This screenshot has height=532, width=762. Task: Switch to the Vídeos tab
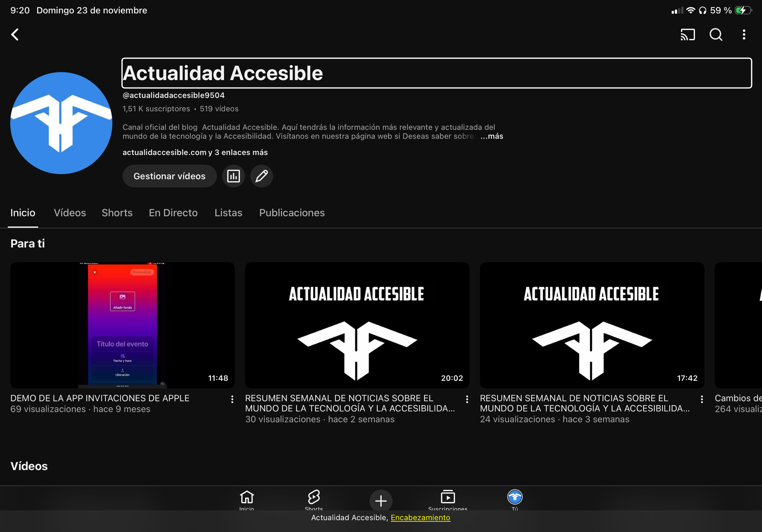70,213
